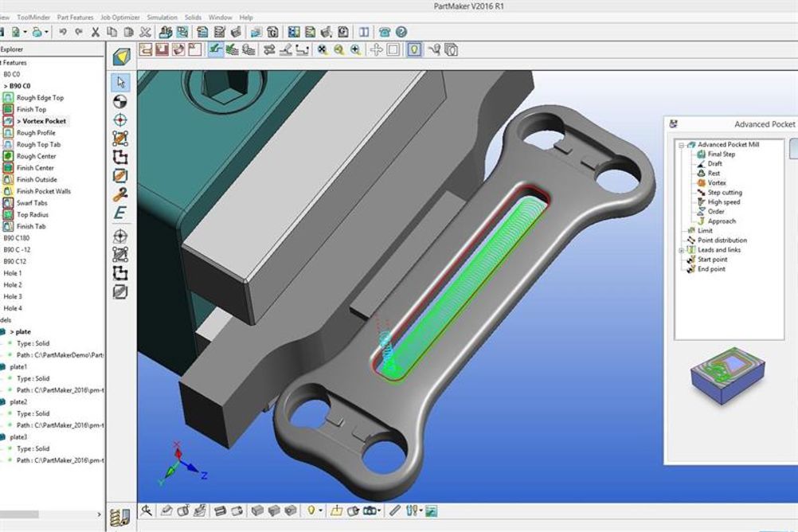Click the red floppy disk icon
This screenshot has width=798, height=532.
(x=162, y=50)
